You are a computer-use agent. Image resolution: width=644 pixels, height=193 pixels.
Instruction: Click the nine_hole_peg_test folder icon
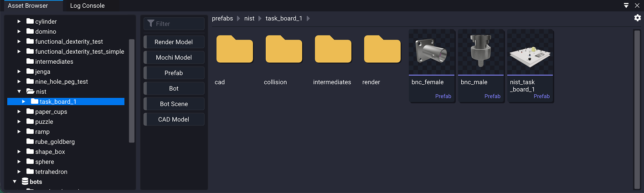[x=30, y=81]
